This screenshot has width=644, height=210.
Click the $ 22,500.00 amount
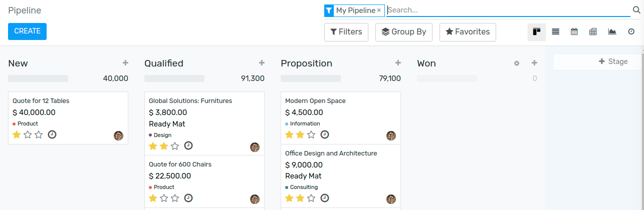(170, 176)
